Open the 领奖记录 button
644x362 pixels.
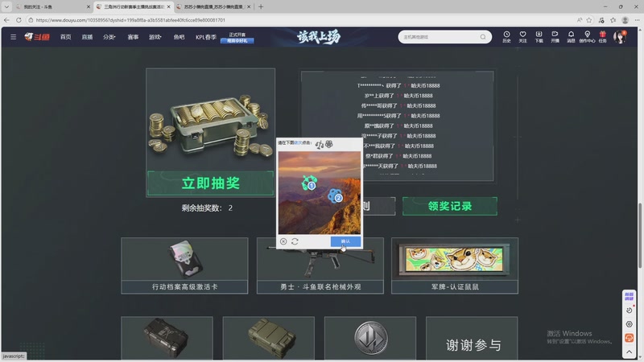pos(450,206)
